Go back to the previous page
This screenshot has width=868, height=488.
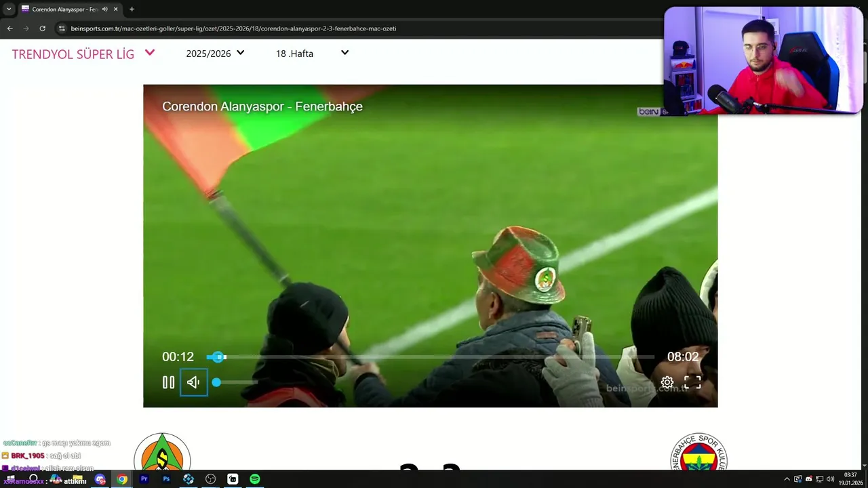[9, 28]
